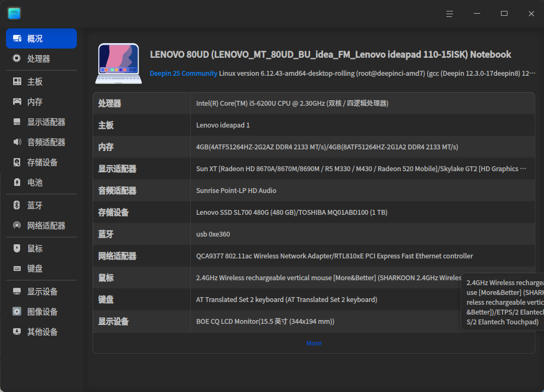Click the 蓝牙 bluetooth icon
Screen dimensions: 544x392
(17, 205)
